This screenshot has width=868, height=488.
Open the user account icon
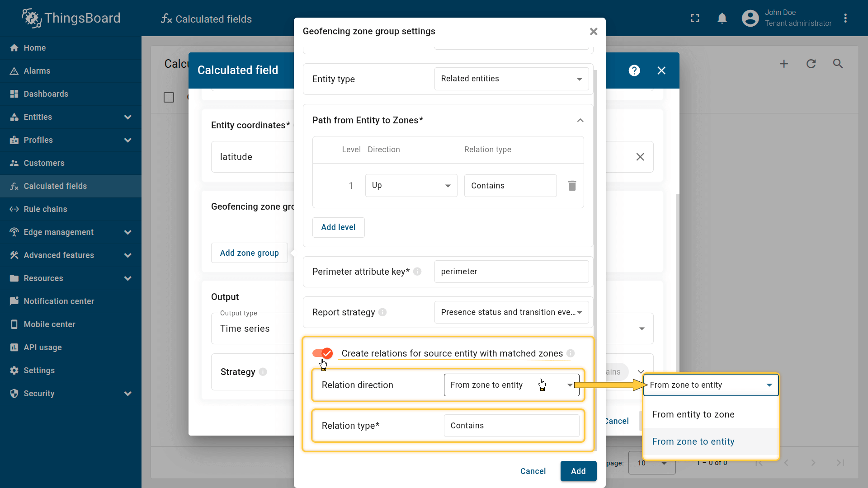tap(750, 19)
